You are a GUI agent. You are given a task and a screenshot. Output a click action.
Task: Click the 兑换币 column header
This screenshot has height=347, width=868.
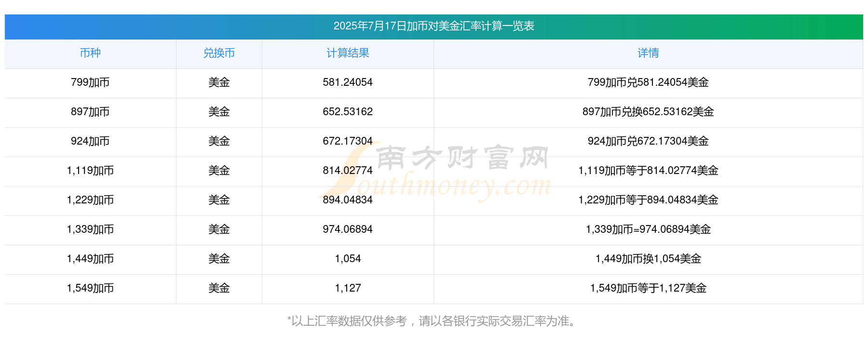(219, 53)
